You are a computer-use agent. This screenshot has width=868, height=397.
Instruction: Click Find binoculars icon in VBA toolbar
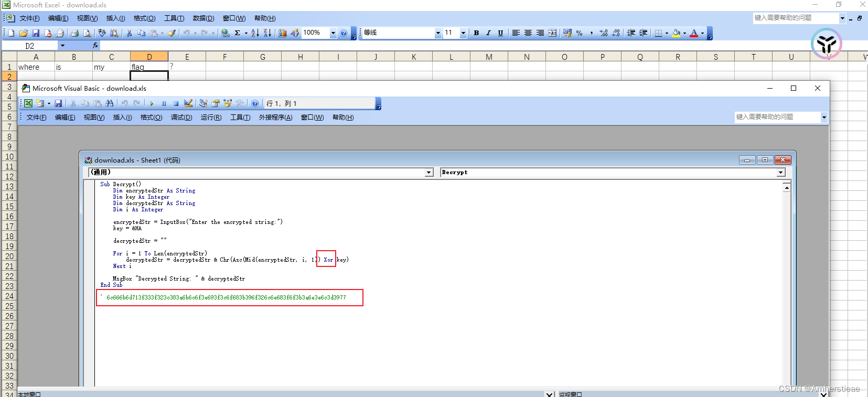[109, 104]
